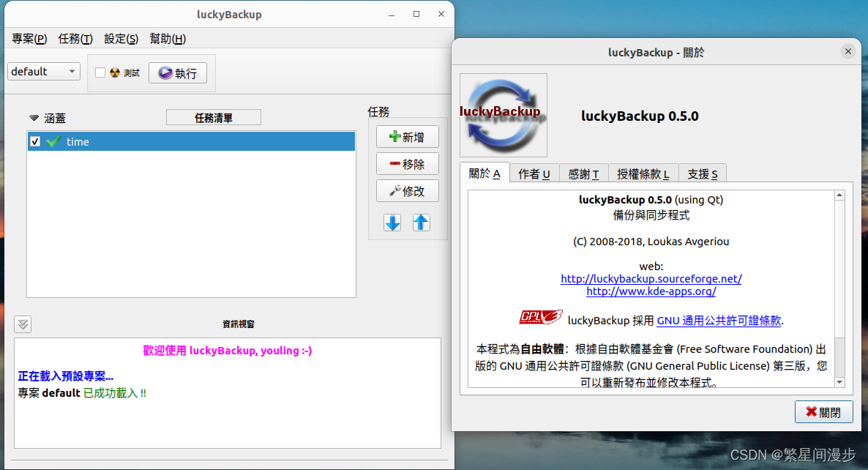Switch to the 感謝 T tab
This screenshot has height=470, width=868.
click(x=583, y=174)
